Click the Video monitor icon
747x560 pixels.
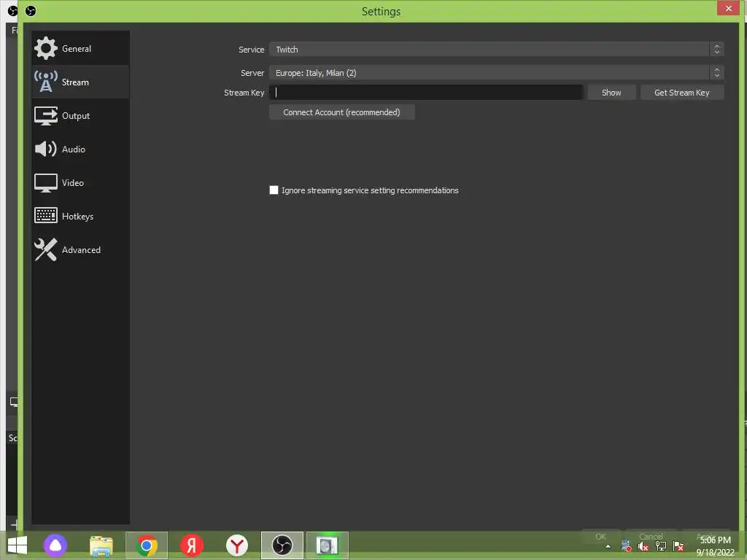[46, 183]
